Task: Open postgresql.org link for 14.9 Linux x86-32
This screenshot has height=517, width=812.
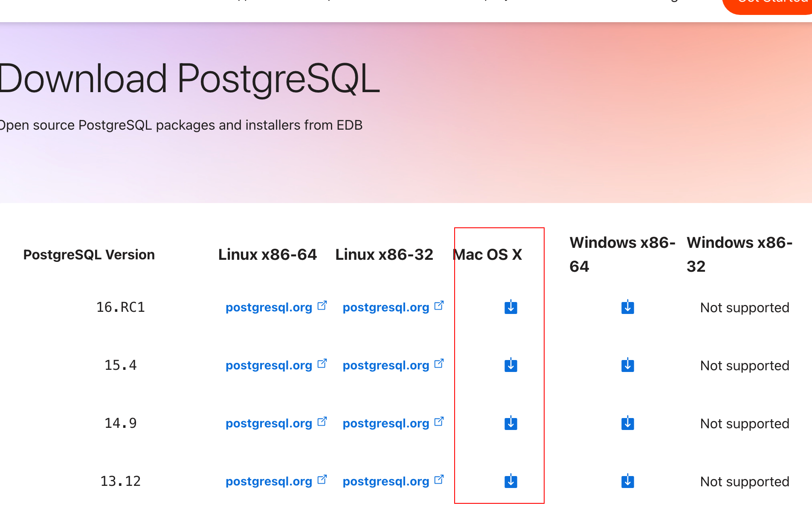Action: pyautogui.click(x=386, y=423)
